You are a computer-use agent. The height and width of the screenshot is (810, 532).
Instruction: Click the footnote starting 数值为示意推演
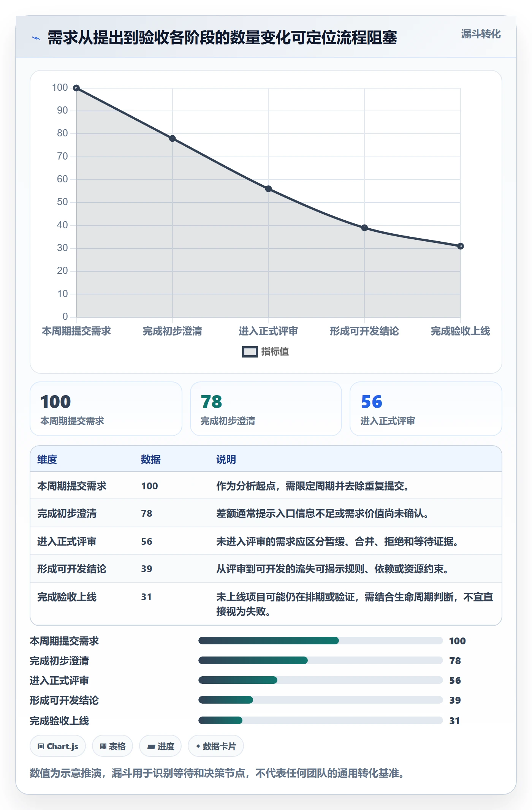217,773
